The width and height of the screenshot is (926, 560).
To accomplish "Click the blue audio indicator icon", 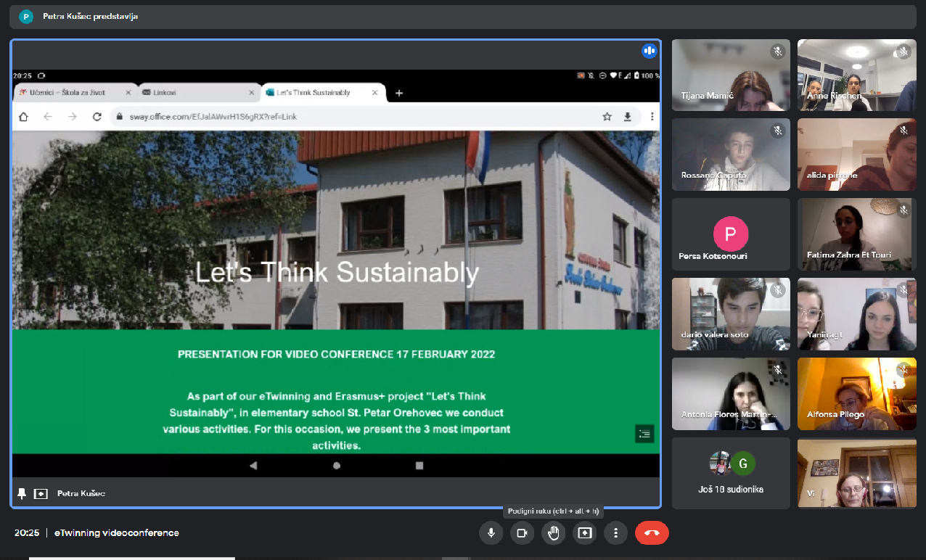I will coord(649,51).
